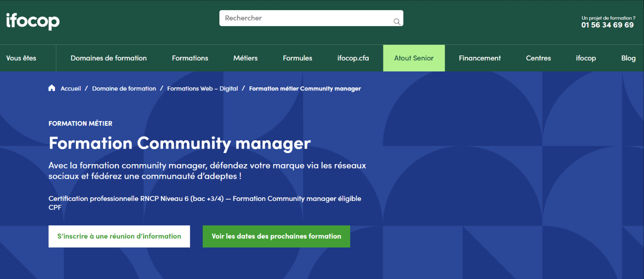Open the Métiers navigation item

245,58
